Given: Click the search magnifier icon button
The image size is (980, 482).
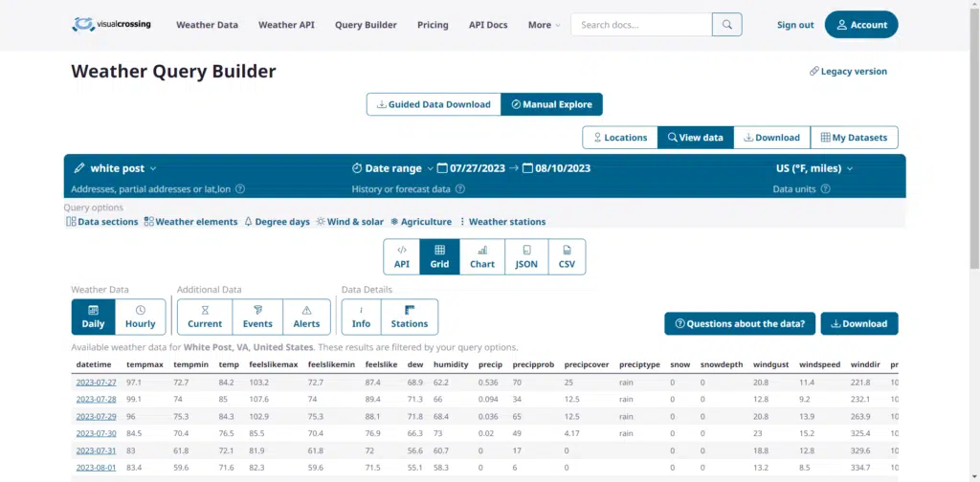Looking at the screenshot, I should 727,25.
